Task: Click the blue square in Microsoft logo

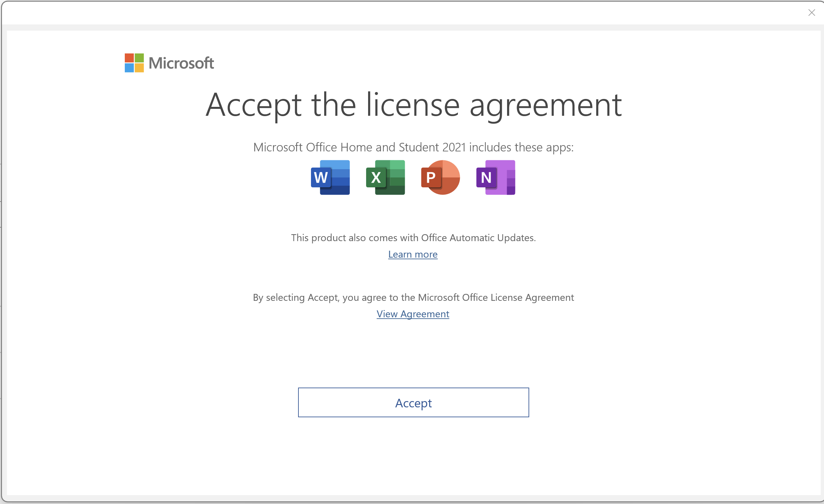Action: [129, 68]
